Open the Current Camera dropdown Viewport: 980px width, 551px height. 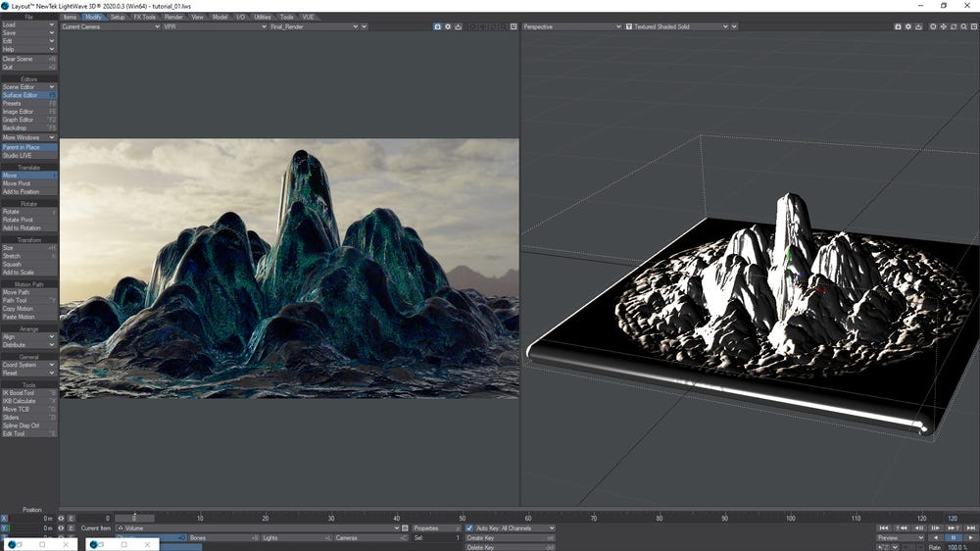111,26
